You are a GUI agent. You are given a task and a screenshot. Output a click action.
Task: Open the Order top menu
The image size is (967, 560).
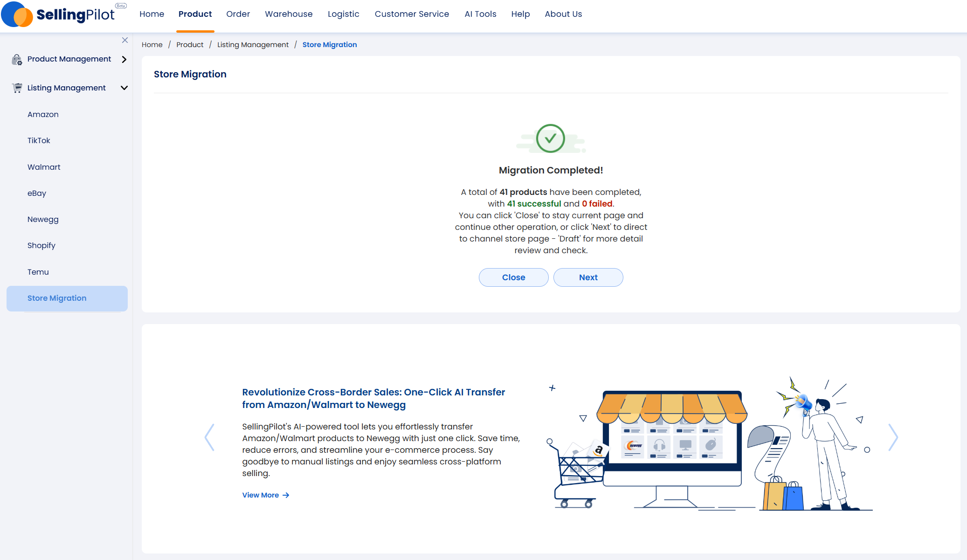pyautogui.click(x=238, y=14)
